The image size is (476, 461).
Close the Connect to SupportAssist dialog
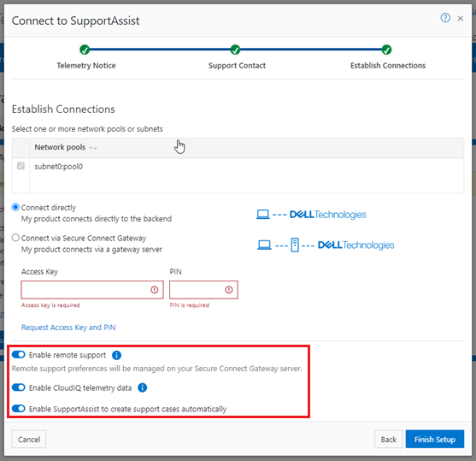(x=461, y=19)
